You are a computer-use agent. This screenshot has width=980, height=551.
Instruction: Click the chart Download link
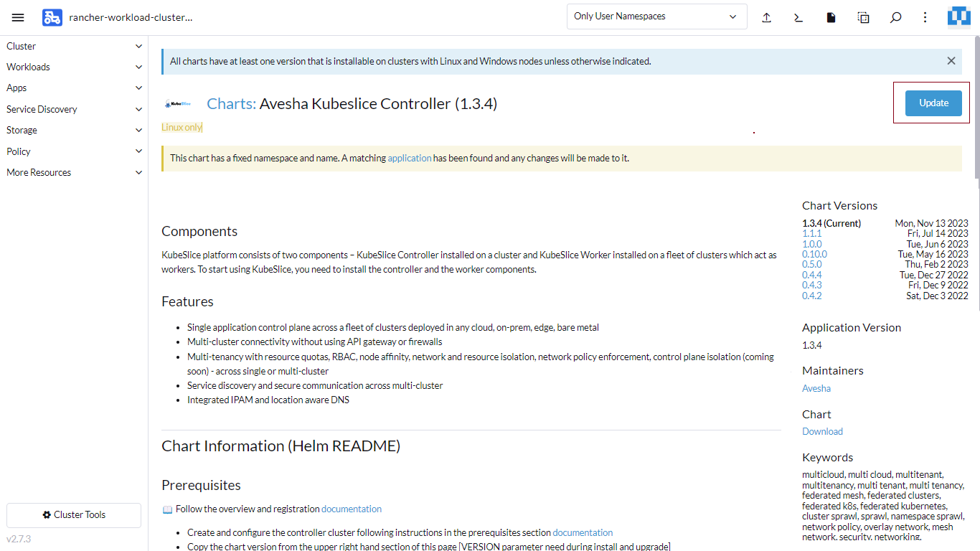click(822, 431)
